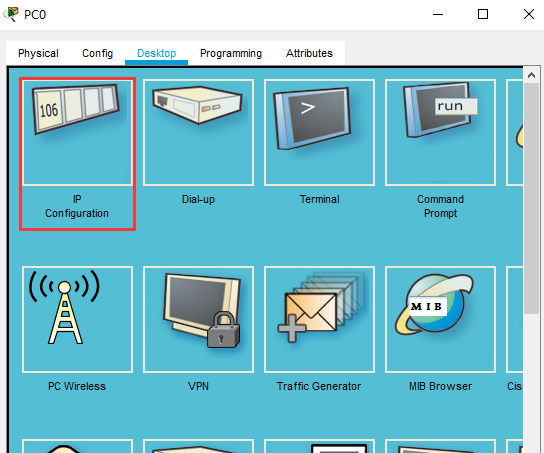Image resolution: width=544 pixels, height=453 pixels.
Task: Go to the Attributes tab
Action: pos(309,53)
